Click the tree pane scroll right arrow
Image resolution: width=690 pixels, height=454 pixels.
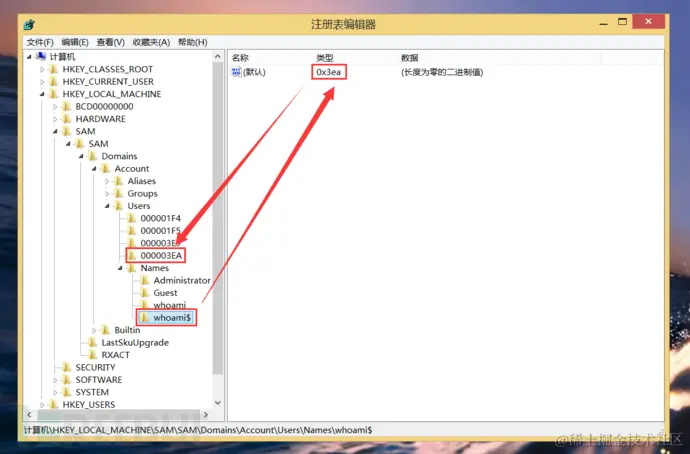206,414
